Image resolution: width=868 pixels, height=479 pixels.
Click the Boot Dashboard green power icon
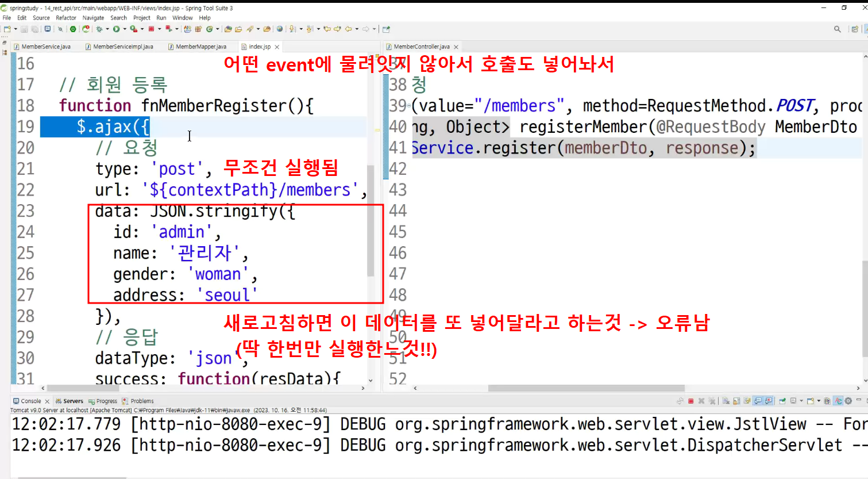click(x=72, y=29)
